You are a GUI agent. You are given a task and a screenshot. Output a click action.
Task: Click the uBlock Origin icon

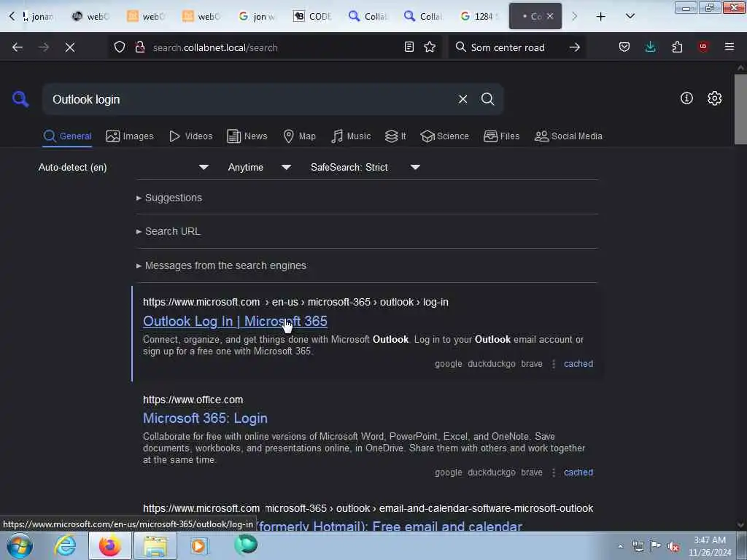tap(703, 47)
